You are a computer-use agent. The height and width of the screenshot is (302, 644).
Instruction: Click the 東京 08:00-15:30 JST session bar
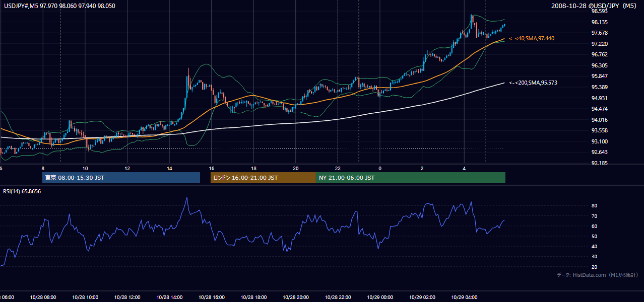(x=121, y=178)
